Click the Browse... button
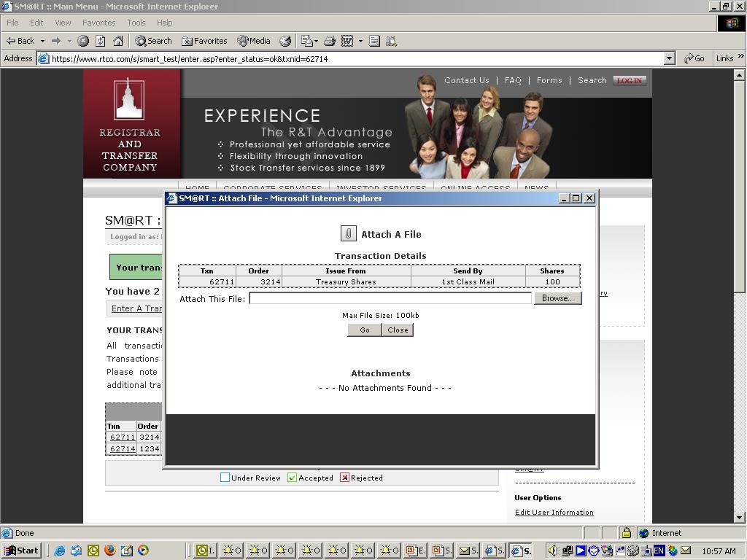This screenshot has height=560, width=747. pos(557,298)
